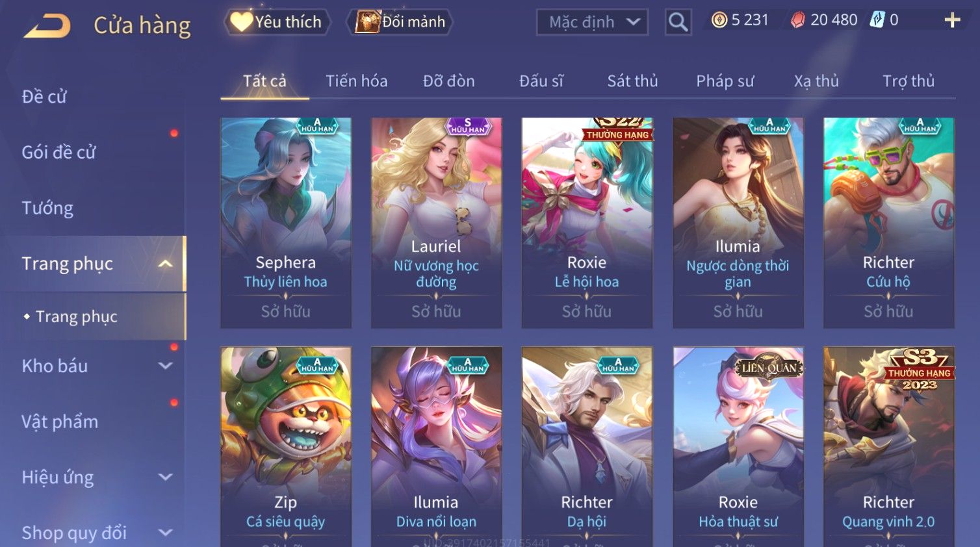Open Tướng in the sidebar
Screen dimensions: 980x547
(47, 208)
